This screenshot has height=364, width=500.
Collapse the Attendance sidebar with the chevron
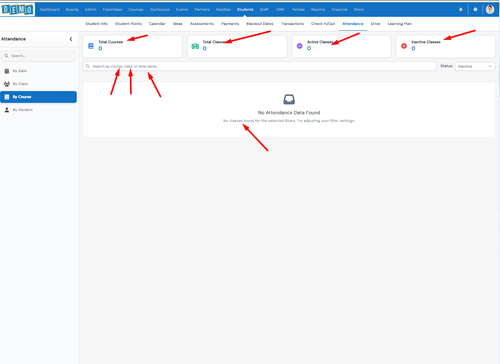(x=71, y=39)
